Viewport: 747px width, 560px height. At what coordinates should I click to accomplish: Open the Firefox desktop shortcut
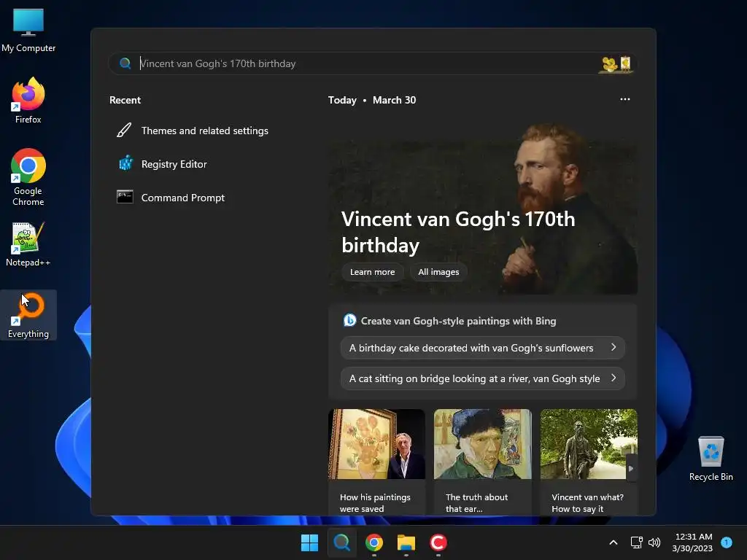28,101
